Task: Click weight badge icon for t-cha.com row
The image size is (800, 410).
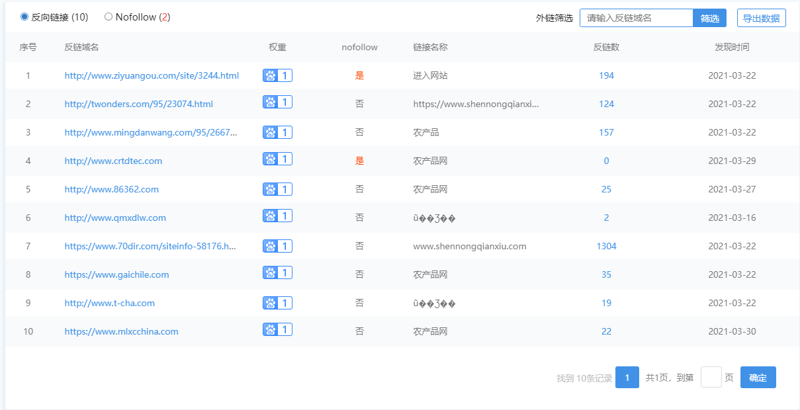Action: [x=277, y=303]
